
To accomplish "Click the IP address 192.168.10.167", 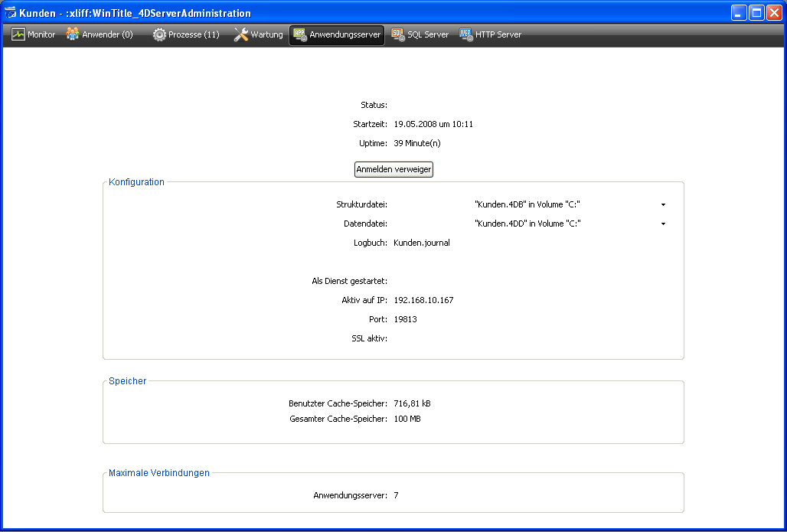I will (423, 300).
